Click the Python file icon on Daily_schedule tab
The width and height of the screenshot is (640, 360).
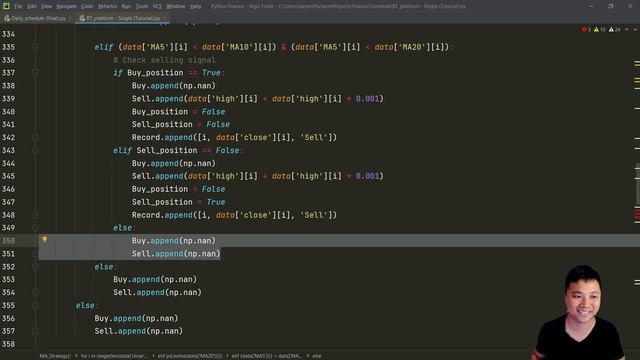point(7,18)
